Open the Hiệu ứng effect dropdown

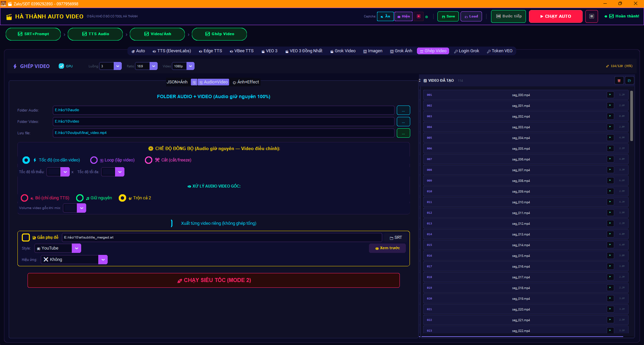(103, 260)
